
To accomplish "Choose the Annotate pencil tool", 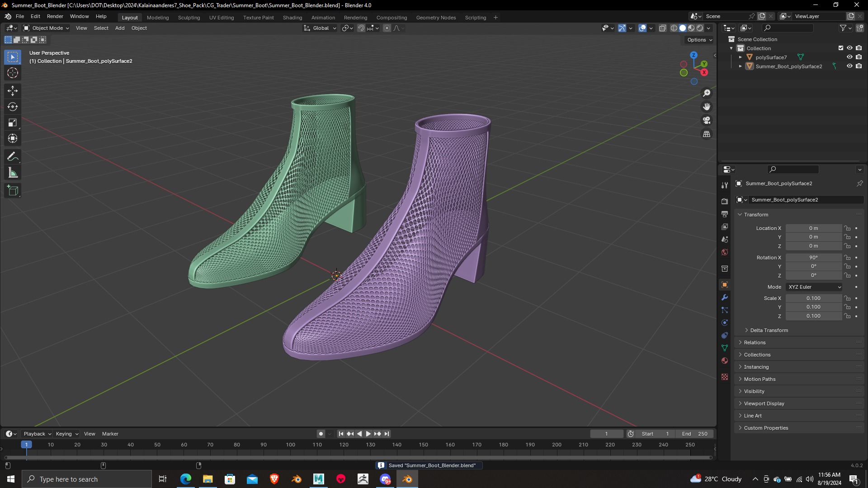I will coord(13,157).
